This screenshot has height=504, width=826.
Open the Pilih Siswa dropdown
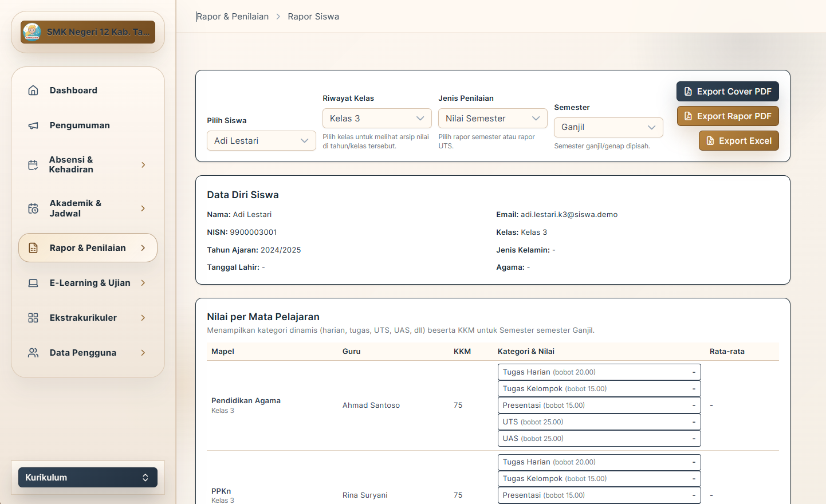click(x=261, y=141)
